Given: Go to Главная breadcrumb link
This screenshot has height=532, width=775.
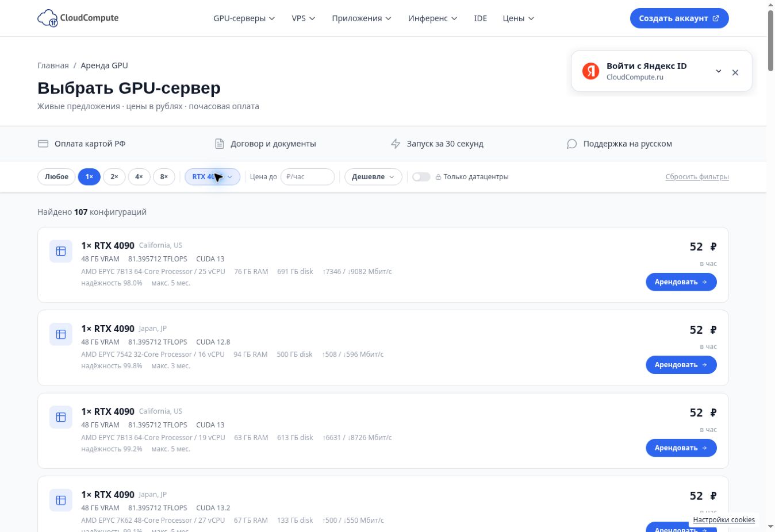Looking at the screenshot, I should point(53,65).
